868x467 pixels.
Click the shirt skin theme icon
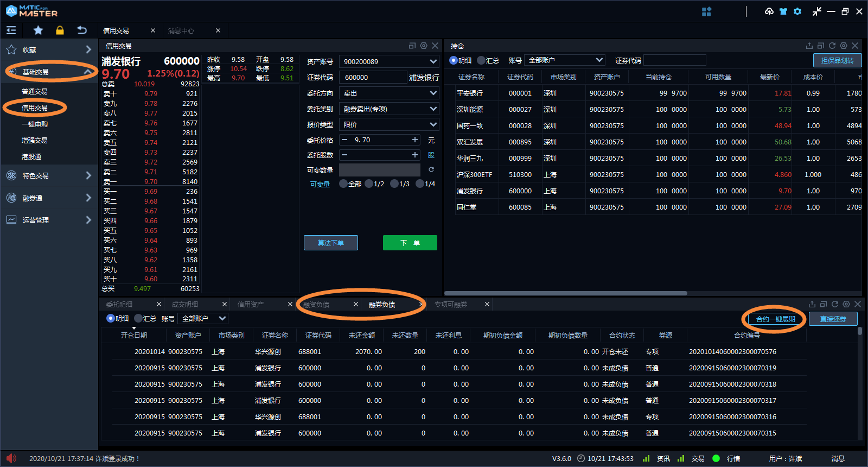tap(783, 11)
